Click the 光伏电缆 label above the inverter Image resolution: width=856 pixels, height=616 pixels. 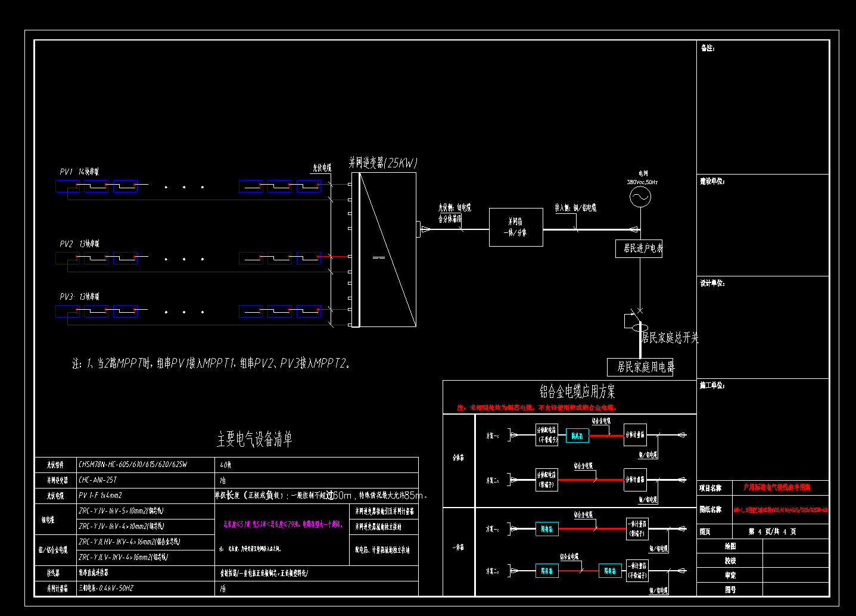pyautogui.click(x=322, y=168)
